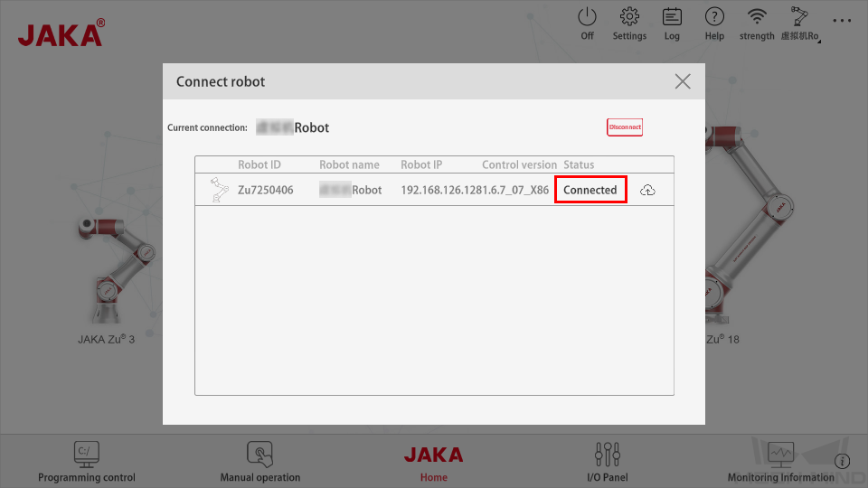868x488 pixels.
Task: Click the Robot name column header
Action: [349, 164]
